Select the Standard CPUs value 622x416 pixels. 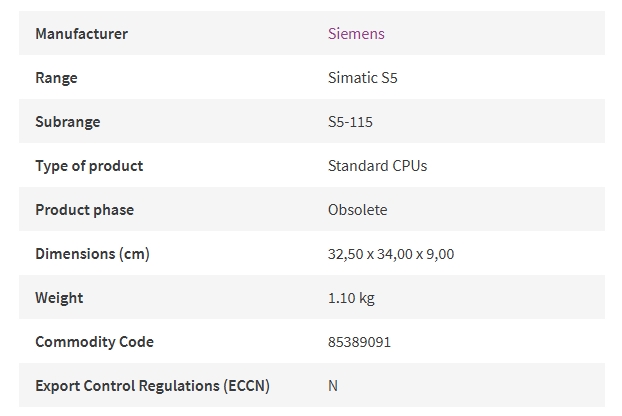378,166
